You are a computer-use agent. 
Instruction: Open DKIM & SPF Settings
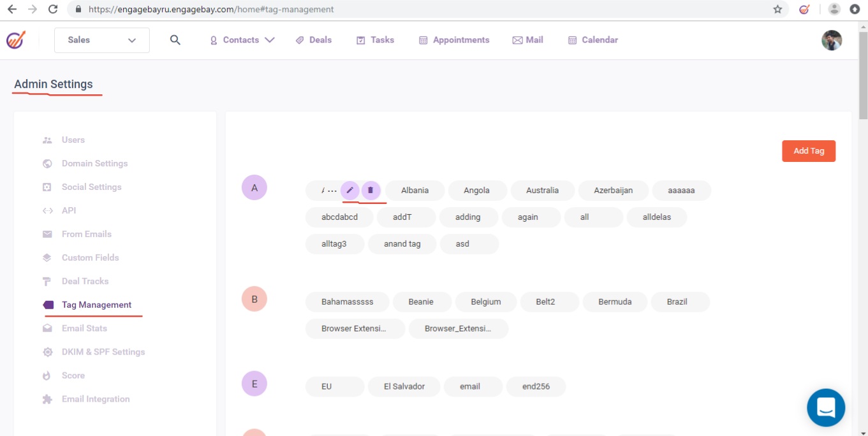coord(103,352)
